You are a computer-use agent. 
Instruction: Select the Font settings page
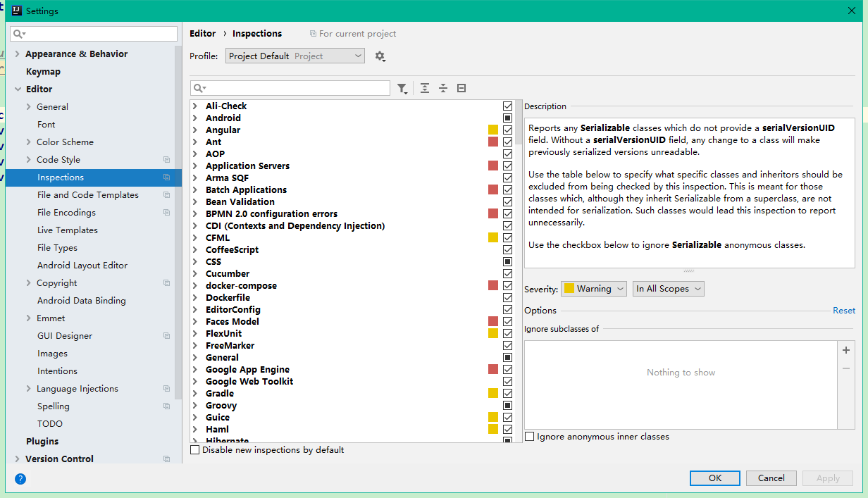[x=46, y=125]
